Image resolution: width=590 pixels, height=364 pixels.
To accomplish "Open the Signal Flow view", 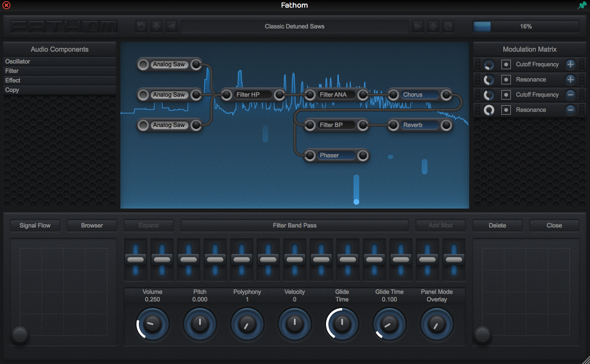I will click(x=35, y=226).
